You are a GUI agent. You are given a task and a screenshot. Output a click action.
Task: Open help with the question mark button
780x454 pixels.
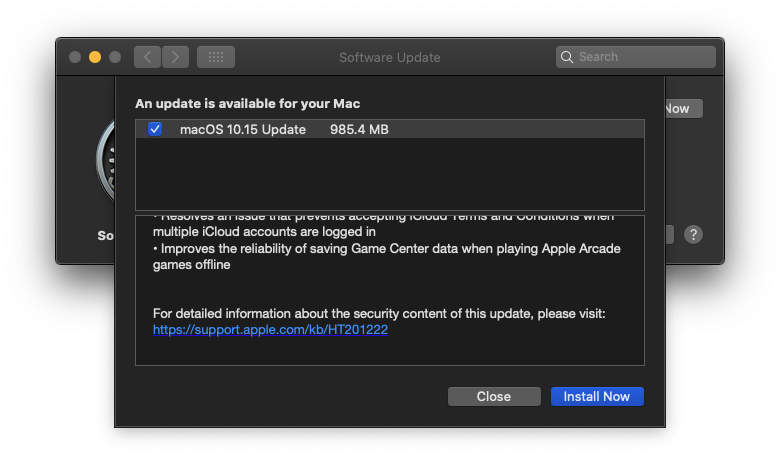[x=693, y=235]
